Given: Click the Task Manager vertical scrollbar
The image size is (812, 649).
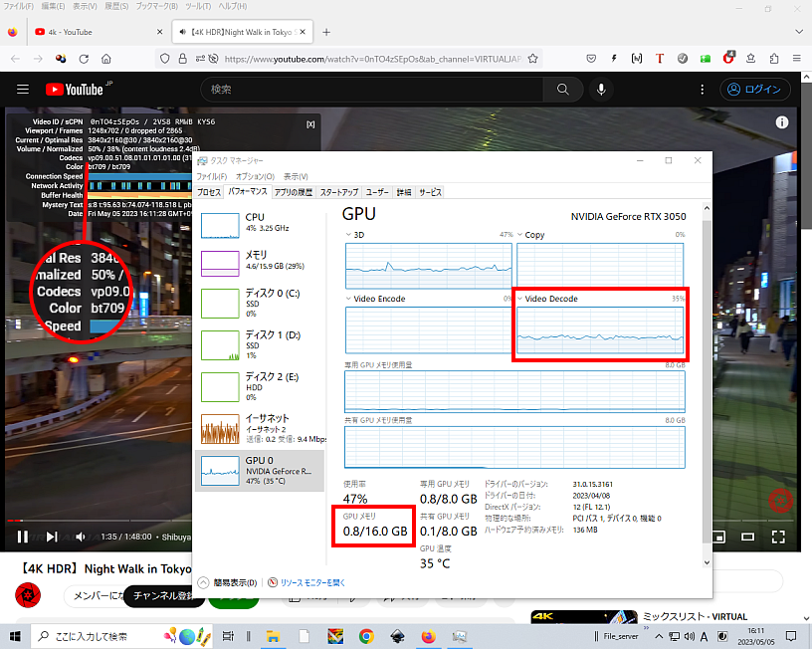Looking at the screenshot, I should [x=707, y=383].
